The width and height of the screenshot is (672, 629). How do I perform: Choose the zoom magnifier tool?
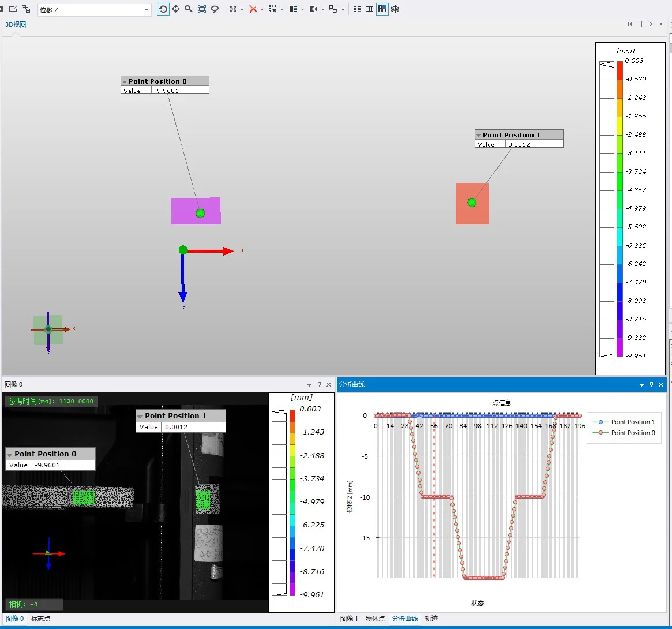(189, 9)
